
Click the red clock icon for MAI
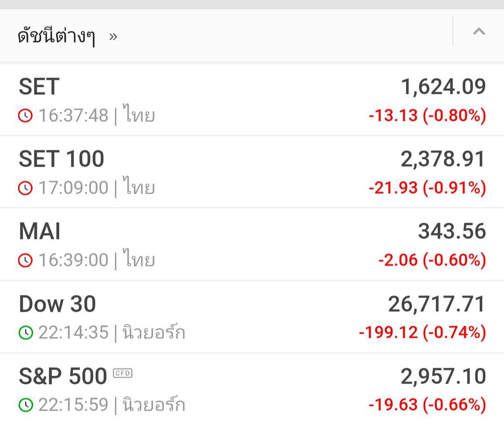[x=26, y=260]
